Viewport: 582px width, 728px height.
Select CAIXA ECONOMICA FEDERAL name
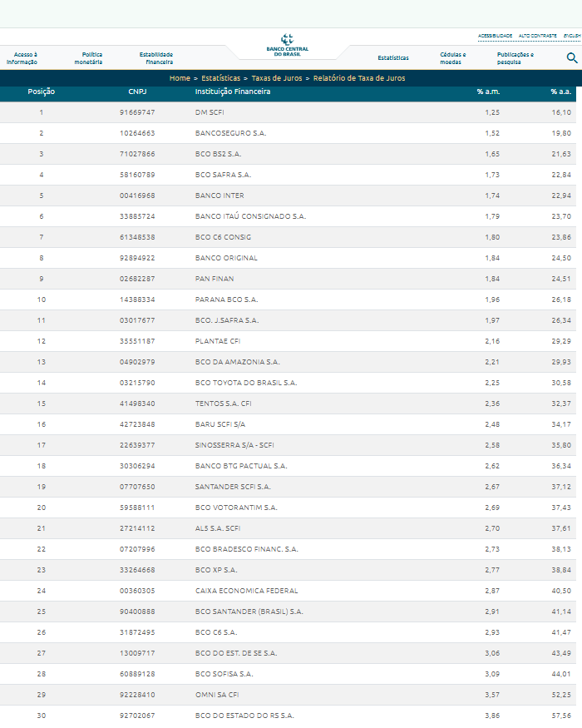246,591
